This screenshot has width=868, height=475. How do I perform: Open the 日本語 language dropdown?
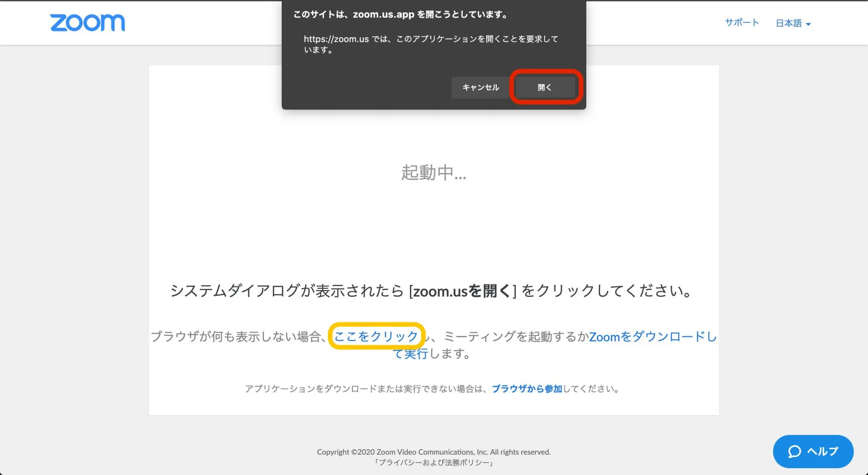(x=789, y=23)
